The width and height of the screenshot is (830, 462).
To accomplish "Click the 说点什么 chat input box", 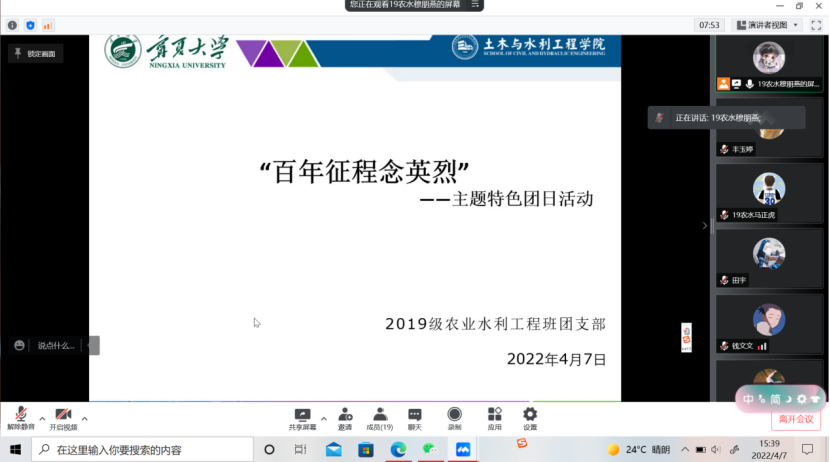I will click(56, 346).
